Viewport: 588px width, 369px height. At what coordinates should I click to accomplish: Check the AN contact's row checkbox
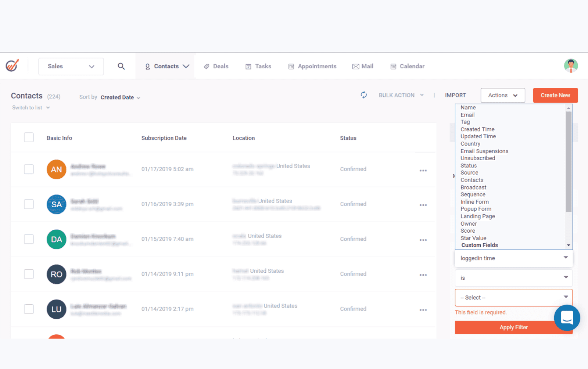[x=29, y=169]
